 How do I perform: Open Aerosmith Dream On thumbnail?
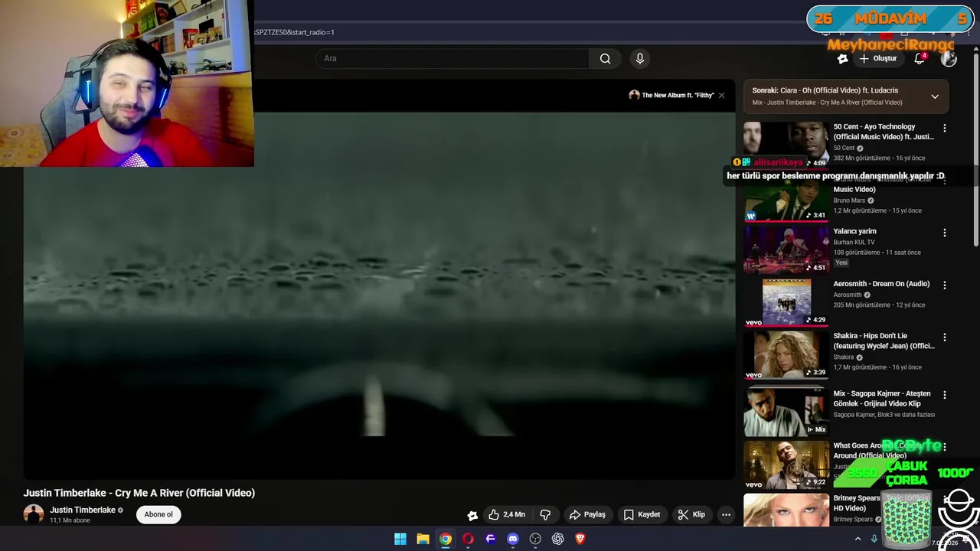[x=786, y=302]
